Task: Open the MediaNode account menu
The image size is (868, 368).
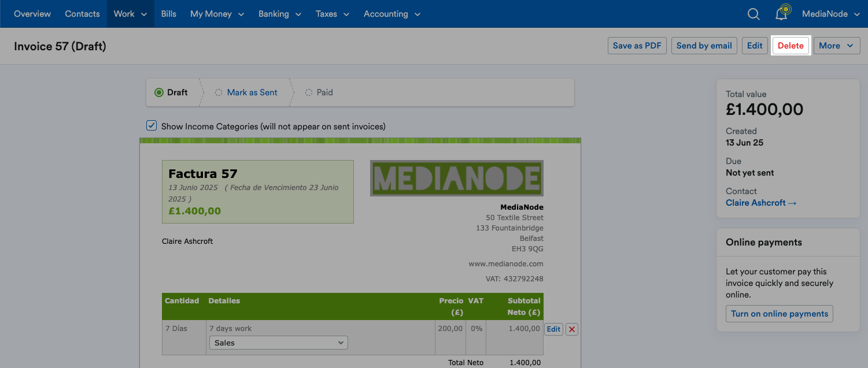Action: (830, 14)
